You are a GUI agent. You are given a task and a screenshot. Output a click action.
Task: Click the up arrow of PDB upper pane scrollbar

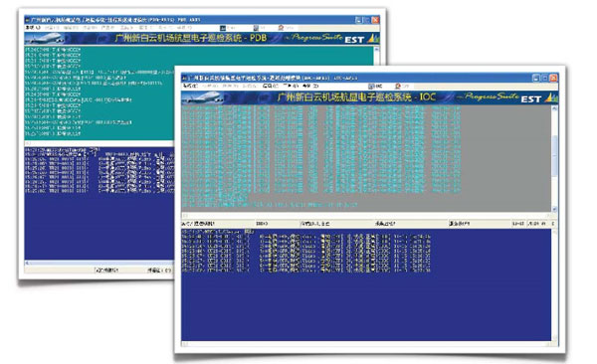pyautogui.click(x=376, y=49)
